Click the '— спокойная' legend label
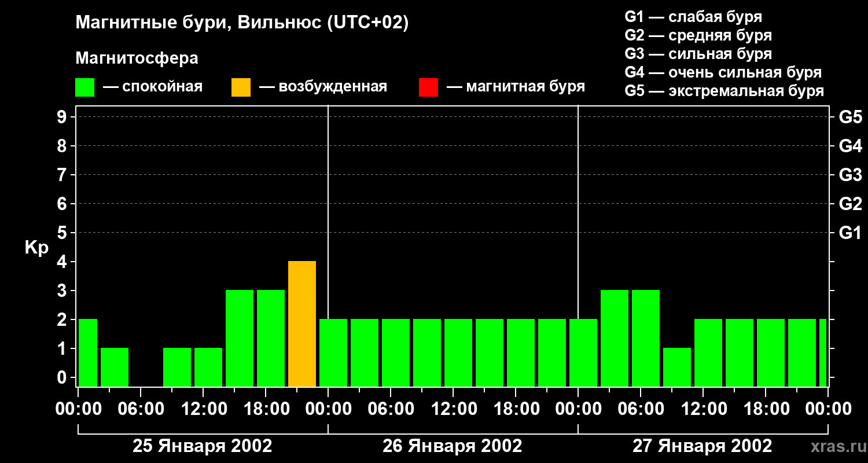This screenshot has width=868, height=463. coord(153,87)
